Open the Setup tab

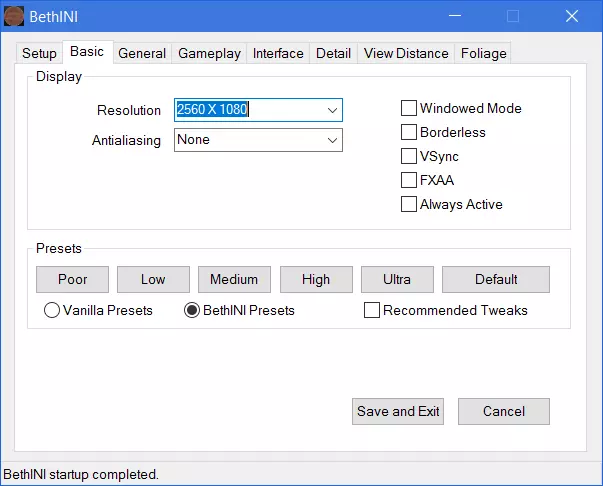39,53
